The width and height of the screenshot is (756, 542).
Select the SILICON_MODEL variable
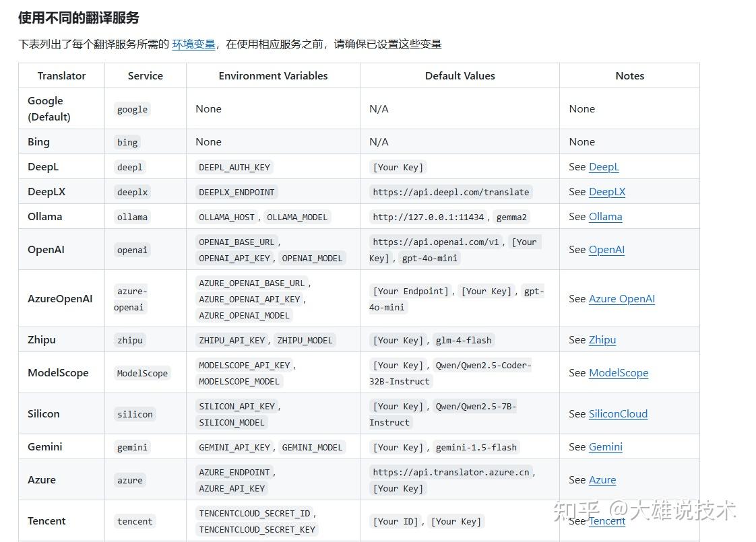231,423
